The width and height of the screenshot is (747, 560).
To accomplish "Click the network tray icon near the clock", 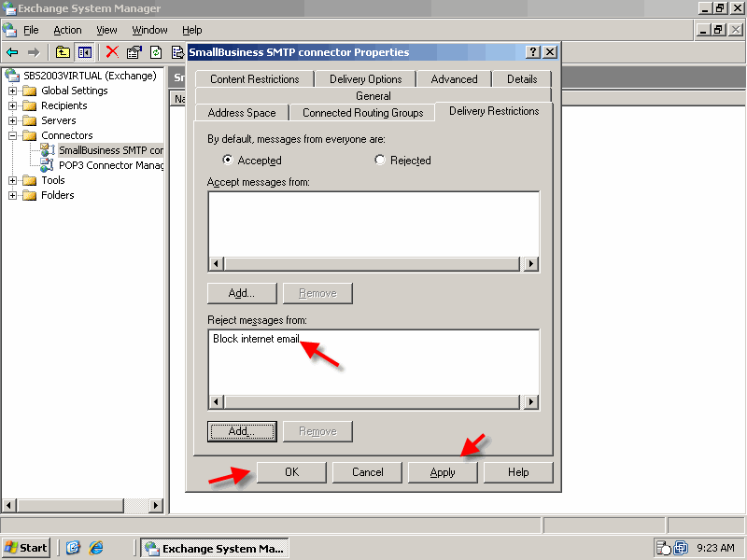I will [682, 548].
